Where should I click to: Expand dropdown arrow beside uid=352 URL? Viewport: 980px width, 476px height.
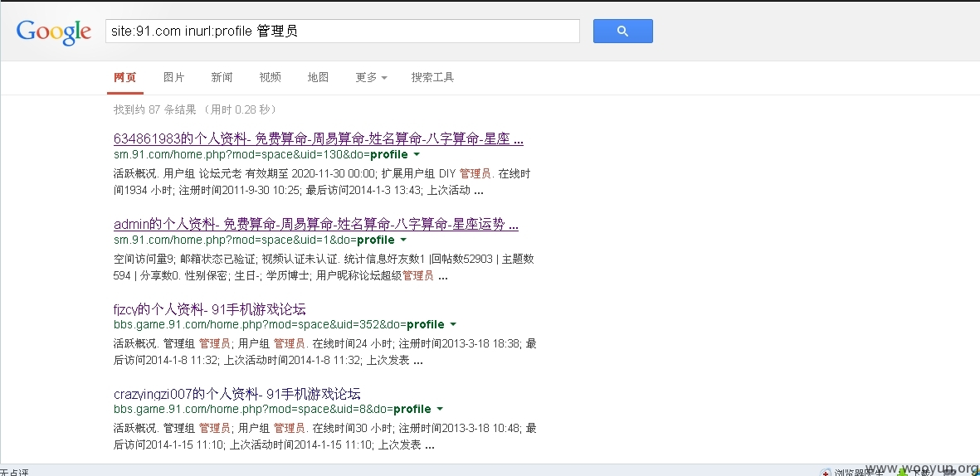click(453, 324)
